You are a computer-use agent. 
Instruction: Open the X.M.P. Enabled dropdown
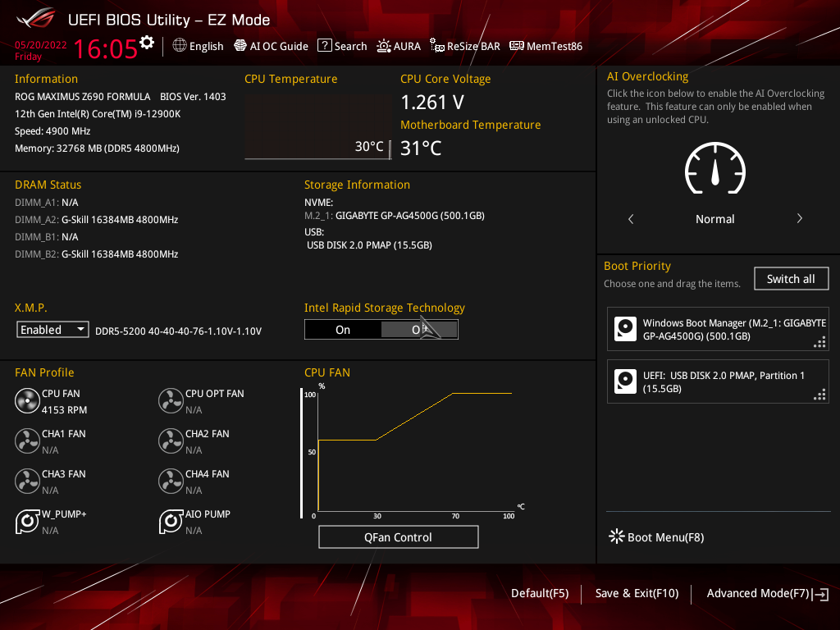click(52, 330)
